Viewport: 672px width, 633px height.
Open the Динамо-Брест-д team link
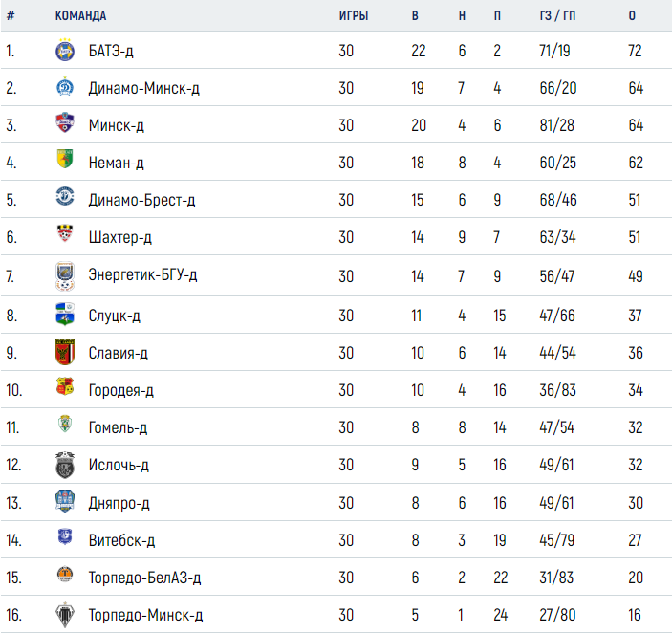click(x=141, y=200)
